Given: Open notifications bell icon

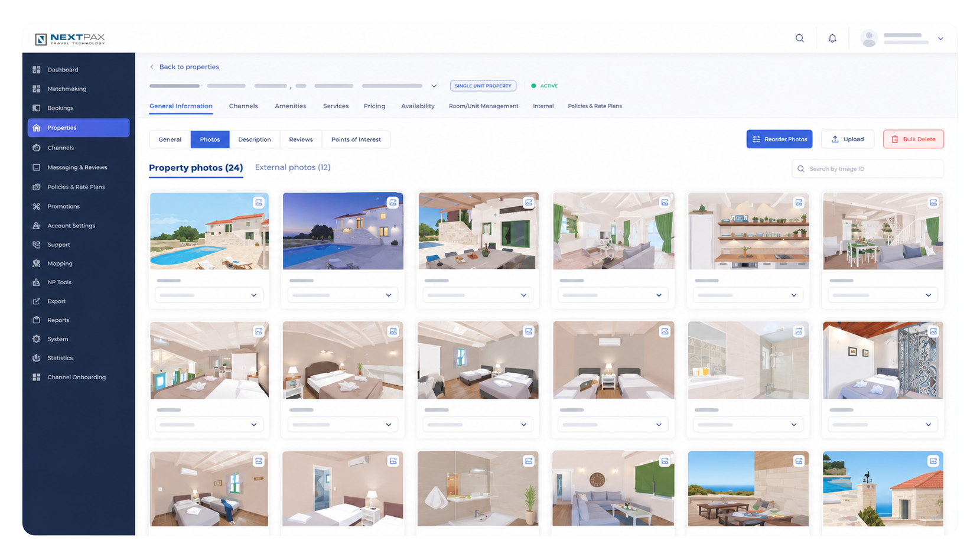Looking at the screenshot, I should (x=832, y=38).
